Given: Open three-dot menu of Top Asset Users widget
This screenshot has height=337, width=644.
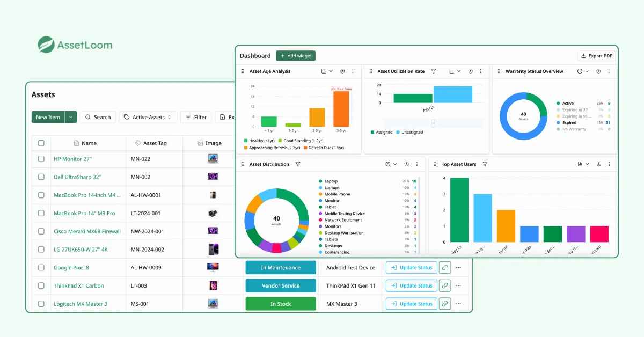Looking at the screenshot, I should [609, 164].
